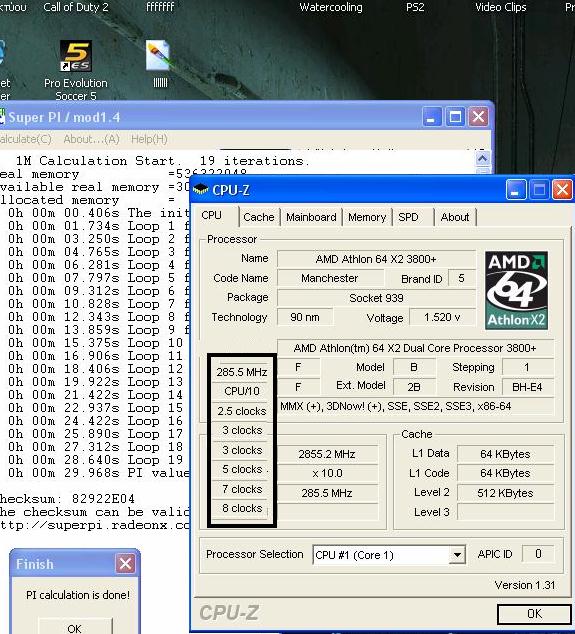
Task: Click the CPU-Z chip icon in title bar
Action: coord(201,189)
